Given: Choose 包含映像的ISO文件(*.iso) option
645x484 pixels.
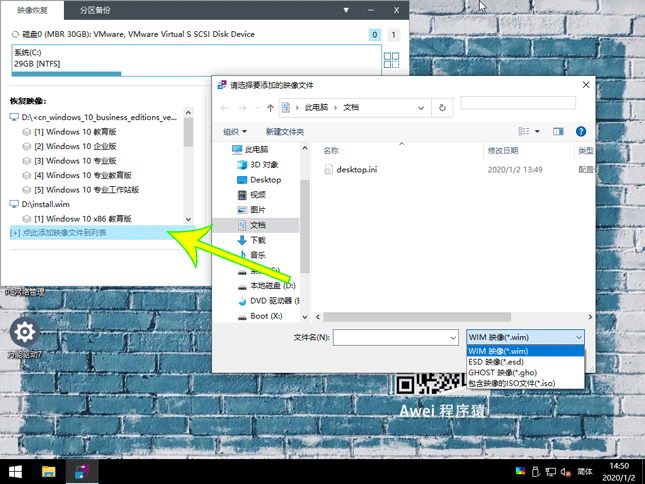Looking at the screenshot, I should point(525,383).
